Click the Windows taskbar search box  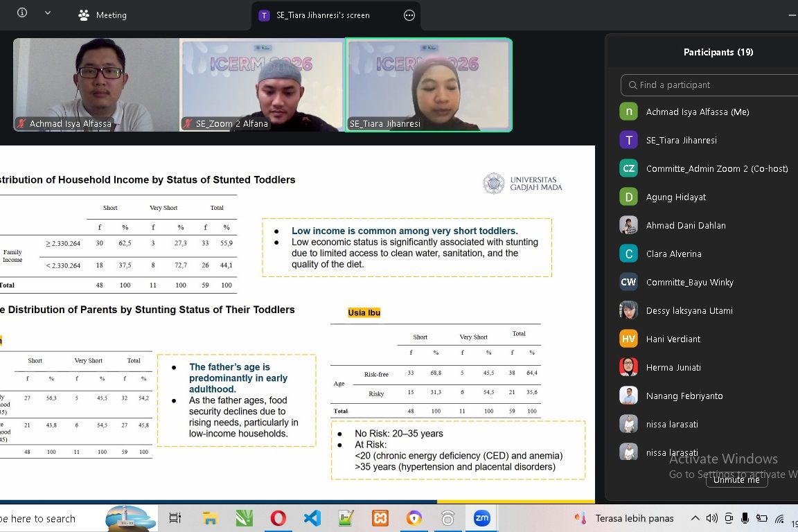78,518
